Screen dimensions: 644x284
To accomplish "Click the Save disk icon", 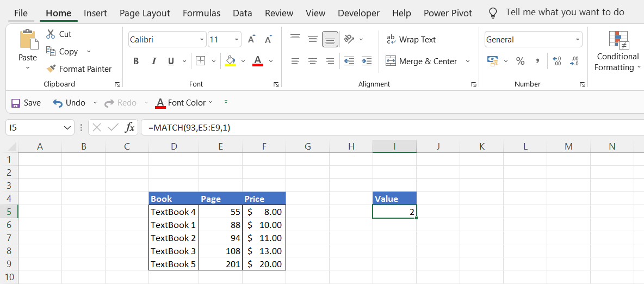I will coord(16,103).
